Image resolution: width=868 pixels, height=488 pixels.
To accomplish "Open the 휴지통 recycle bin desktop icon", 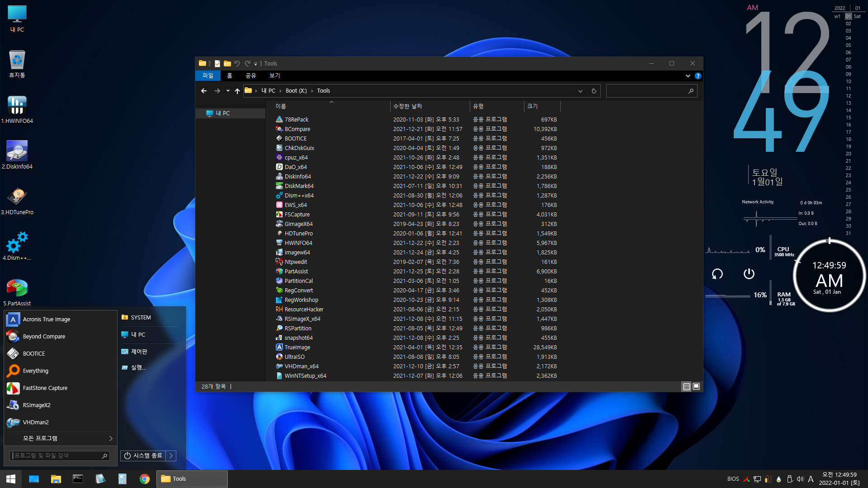I will pos(17,64).
